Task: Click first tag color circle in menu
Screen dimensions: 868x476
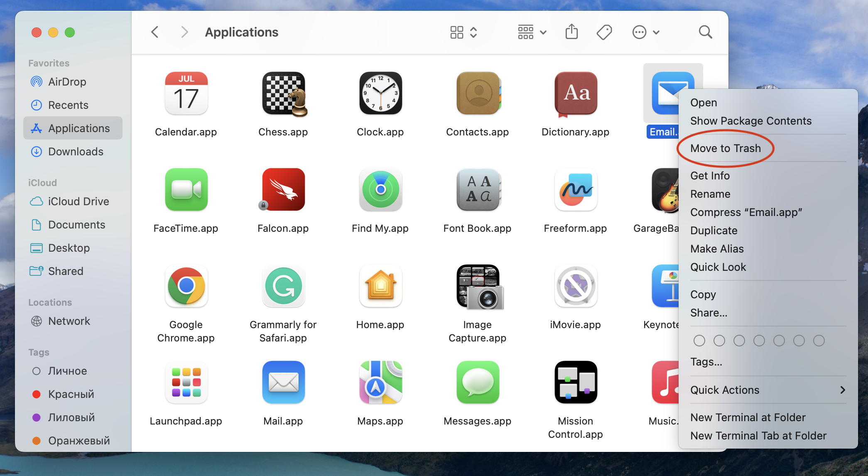Action: tap(699, 341)
